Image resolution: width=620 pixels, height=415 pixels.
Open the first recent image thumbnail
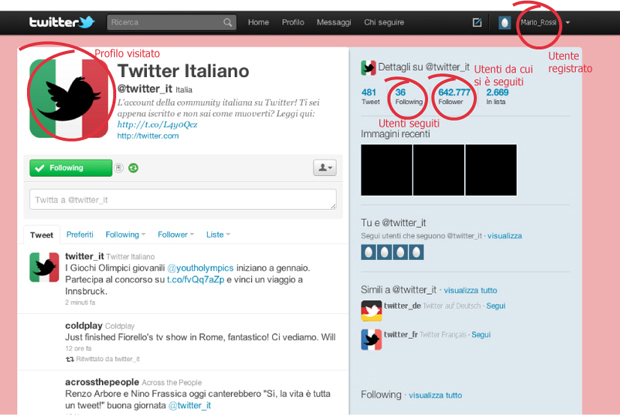[x=386, y=170]
